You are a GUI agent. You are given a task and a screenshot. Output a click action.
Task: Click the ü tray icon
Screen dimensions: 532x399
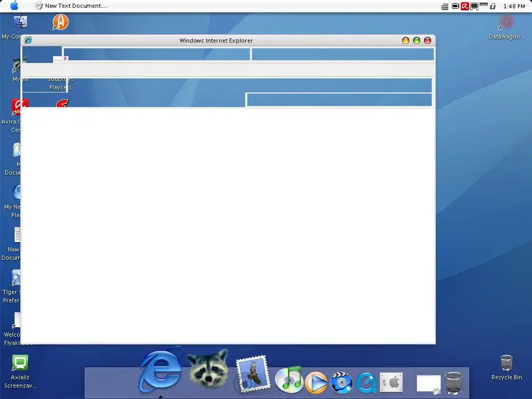493,6
